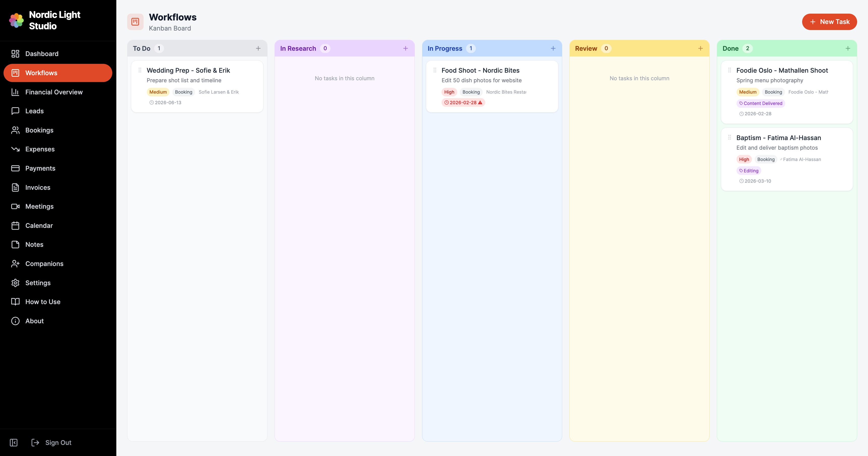This screenshot has height=456, width=868.
Task: Add a task to the Done column
Action: click(848, 48)
